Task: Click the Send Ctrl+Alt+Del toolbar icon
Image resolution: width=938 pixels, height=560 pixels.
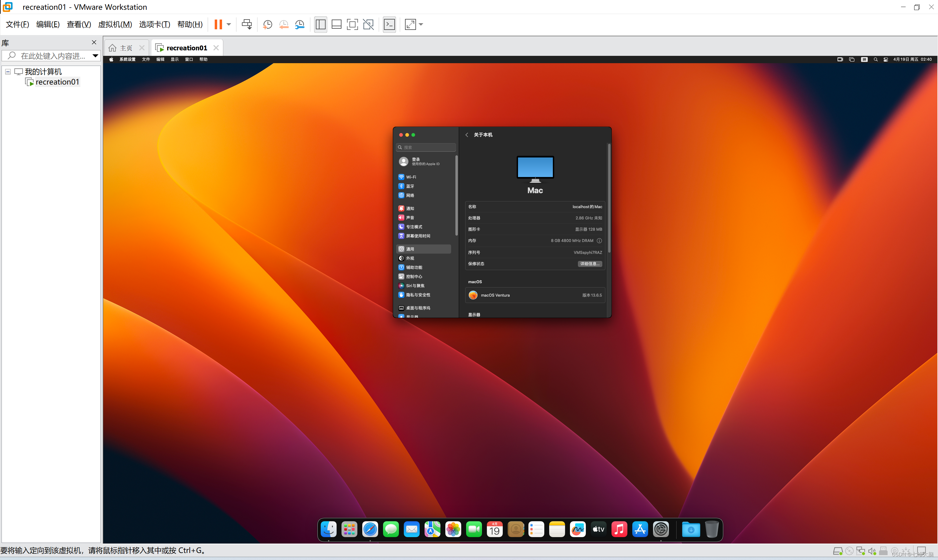Action: (x=246, y=24)
